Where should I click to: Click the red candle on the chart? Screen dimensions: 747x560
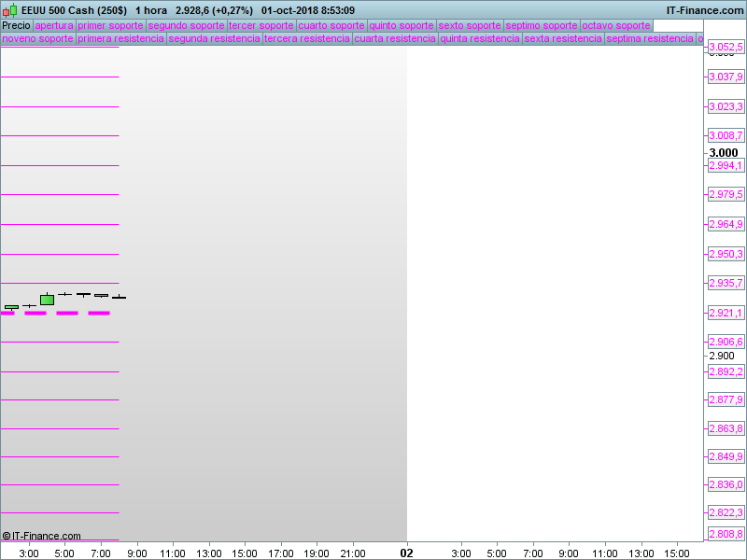pos(101,296)
